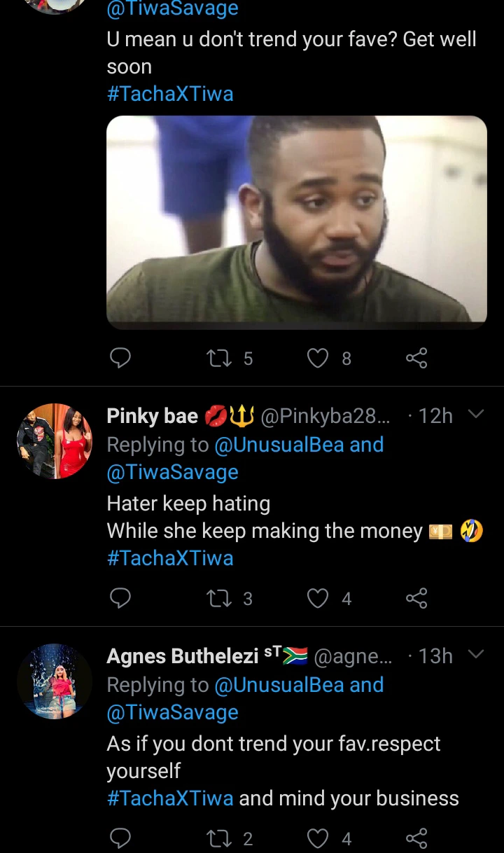Open options chevron on Agnes Buthelezi's tweet
Viewport: 504px width, 853px height.
[476, 655]
